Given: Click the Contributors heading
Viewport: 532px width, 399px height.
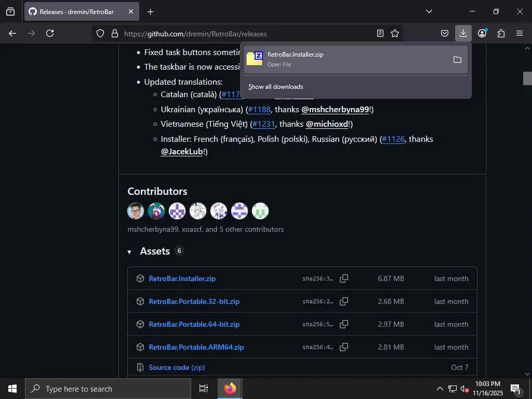Looking at the screenshot, I should pyautogui.click(x=157, y=191).
